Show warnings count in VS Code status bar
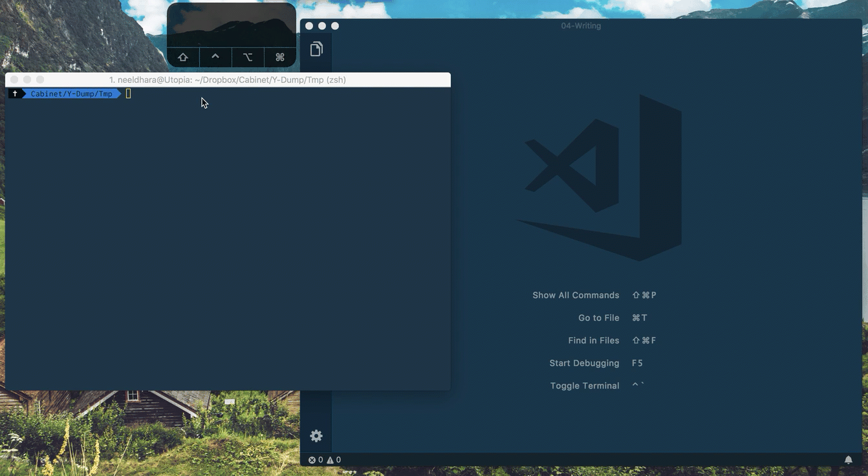The height and width of the screenshot is (476, 868). (x=334, y=460)
